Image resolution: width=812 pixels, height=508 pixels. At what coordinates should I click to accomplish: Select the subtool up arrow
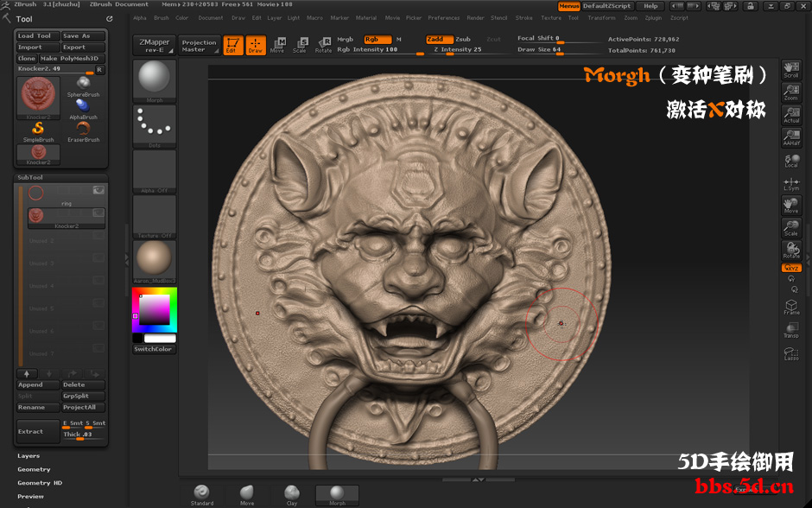27,373
